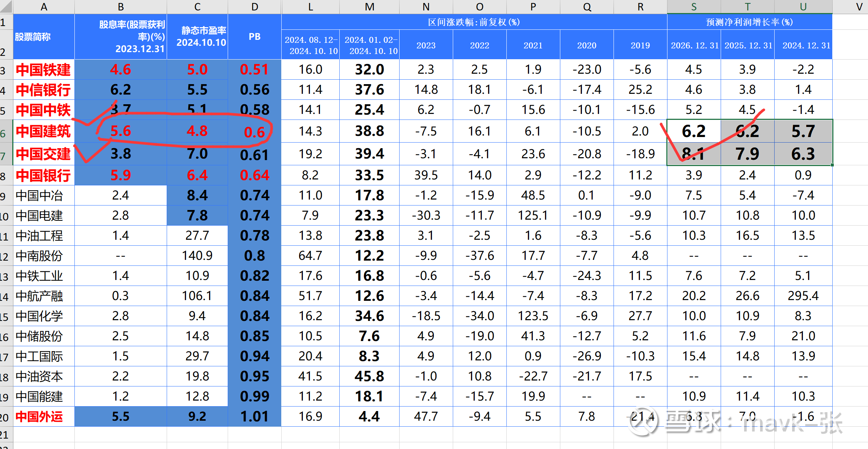Select the 45.8 cell in 中油资本 row
This screenshot has width=868, height=449.
coord(369,376)
